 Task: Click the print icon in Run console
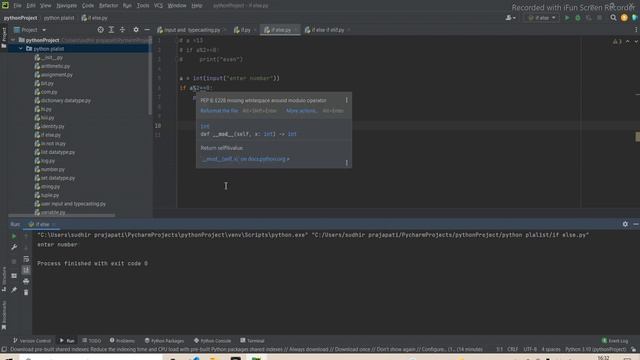tap(26, 281)
